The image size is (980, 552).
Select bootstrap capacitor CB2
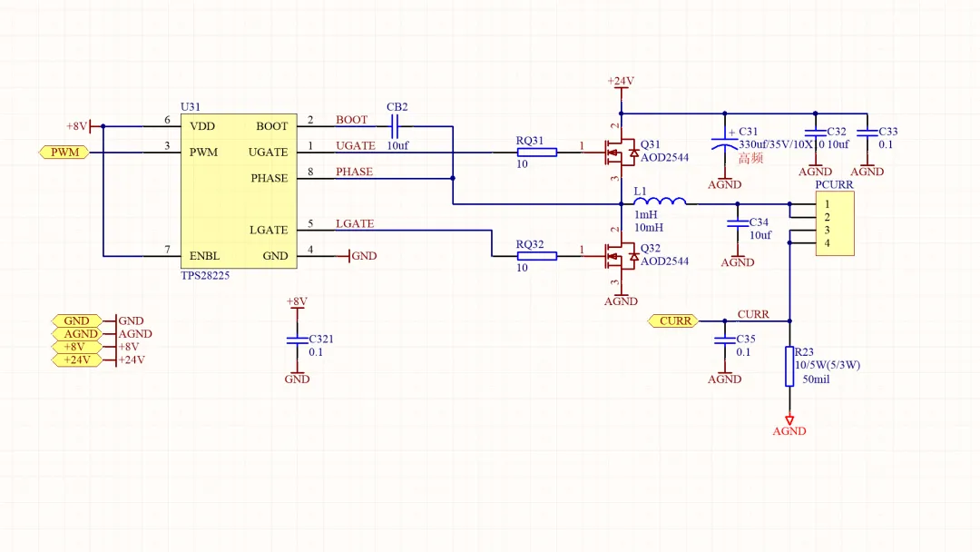[394, 126]
